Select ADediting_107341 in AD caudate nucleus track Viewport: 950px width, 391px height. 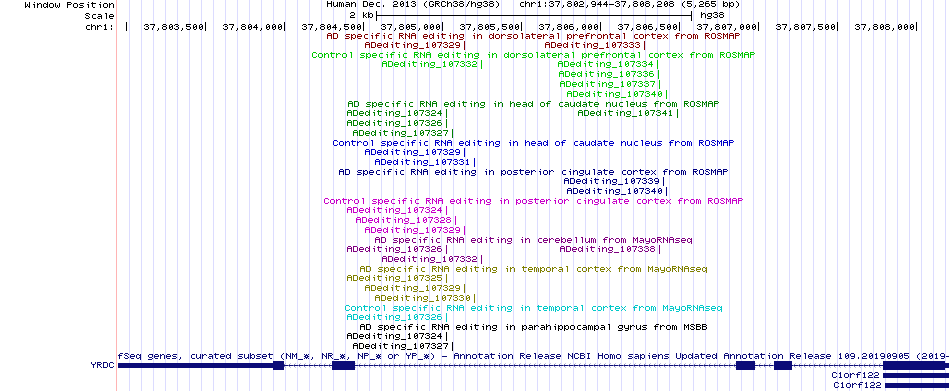pos(628,113)
